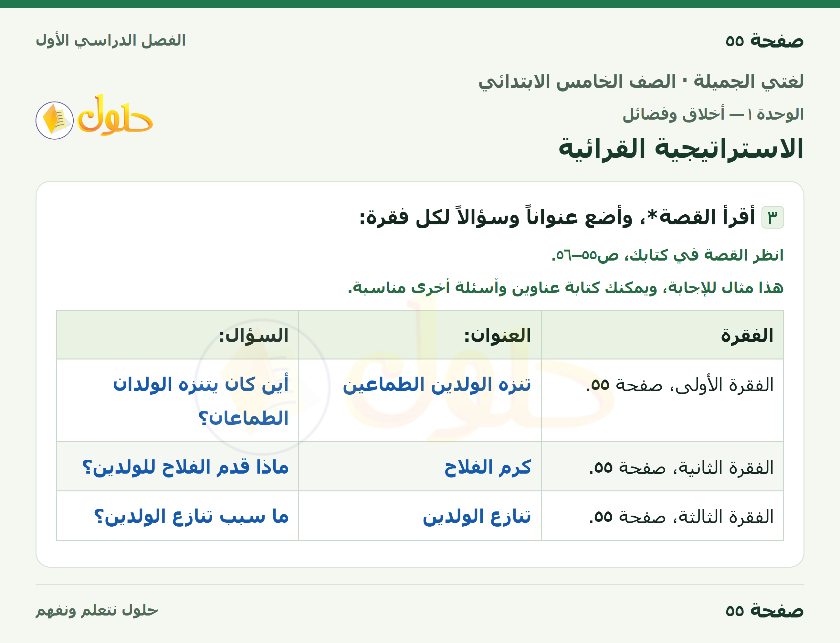Click the top-right صفحة ٥٥ header label
The height and width of the screenshot is (643, 840).
(x=764, y=40)
